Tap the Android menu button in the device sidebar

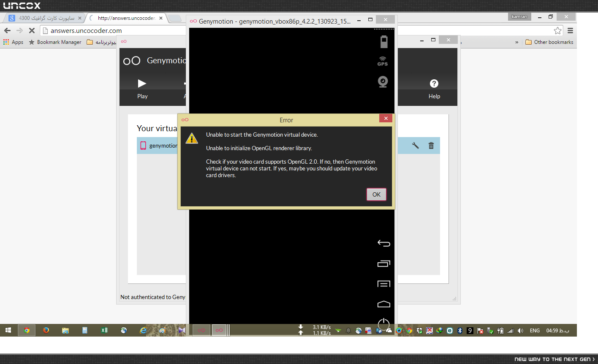pos(383,284)
